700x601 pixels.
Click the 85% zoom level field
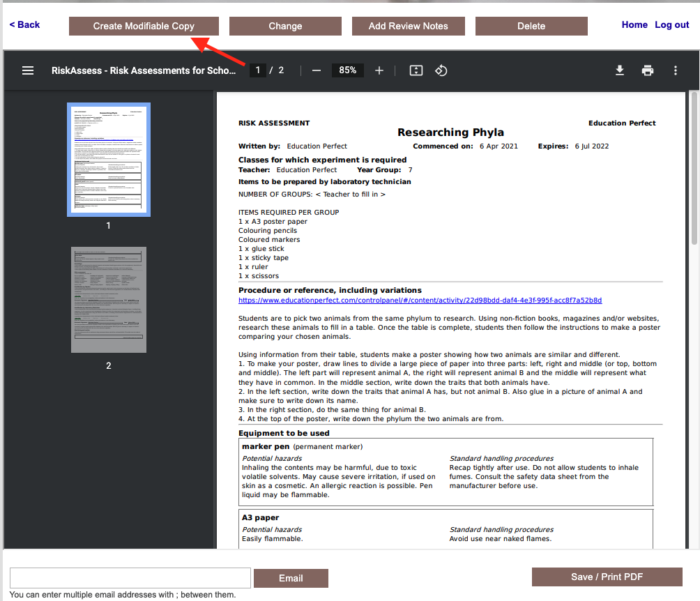[x=347, y=70]
